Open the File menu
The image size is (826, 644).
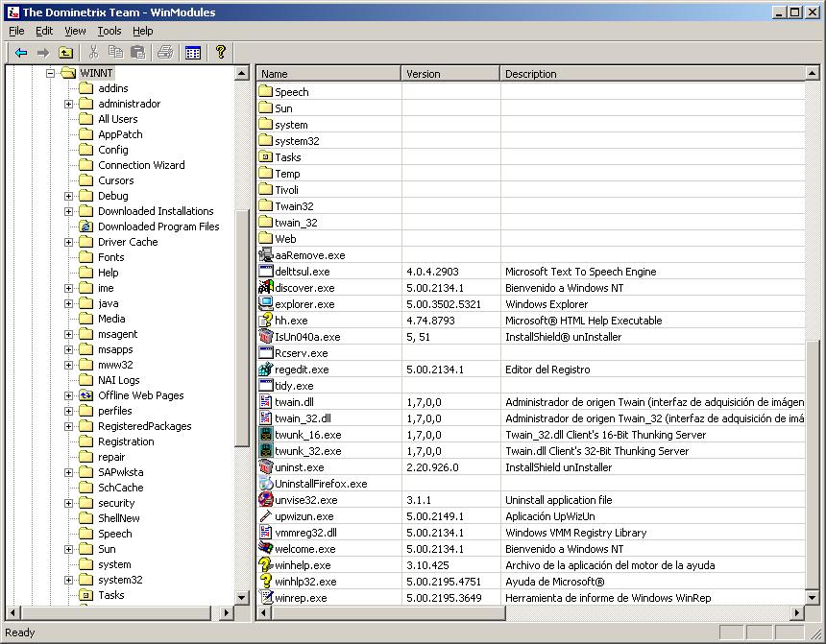pos(17,31)
